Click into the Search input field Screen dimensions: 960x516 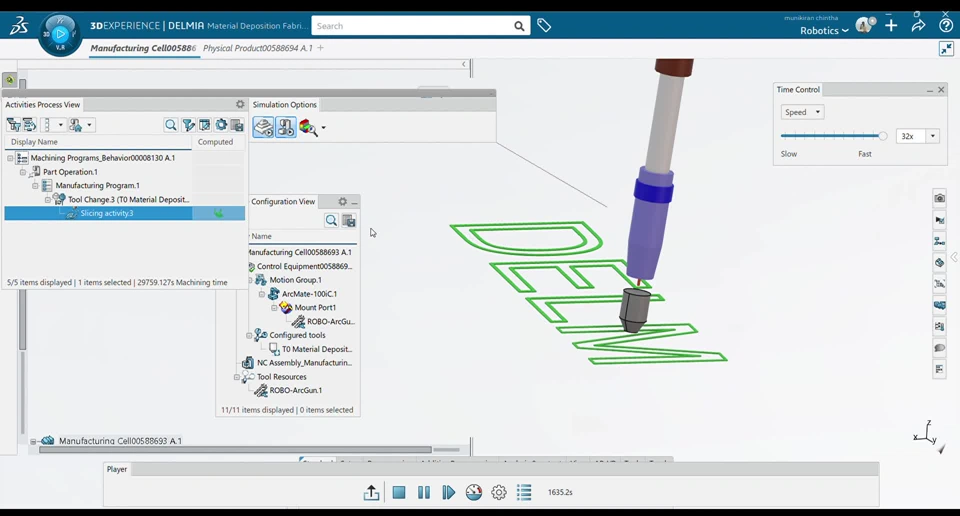(x=413, y=26)
